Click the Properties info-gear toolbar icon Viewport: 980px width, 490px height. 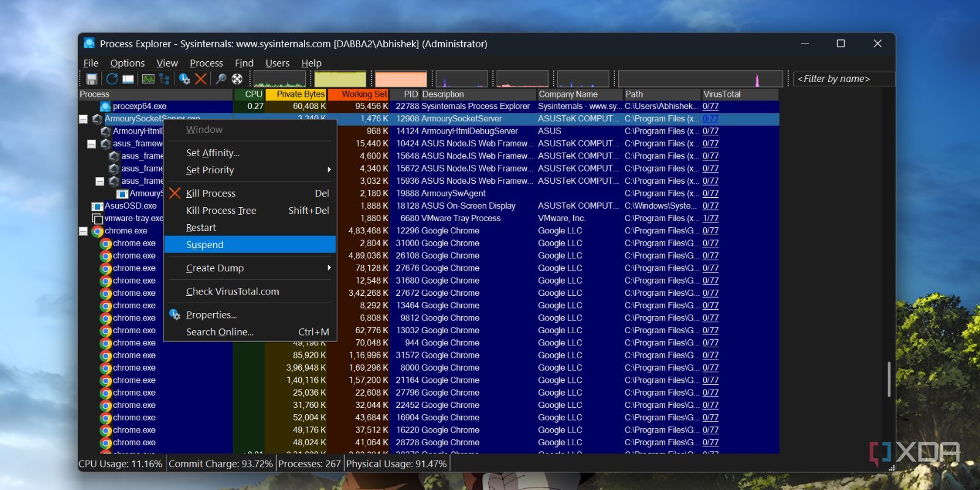[184, 79]
